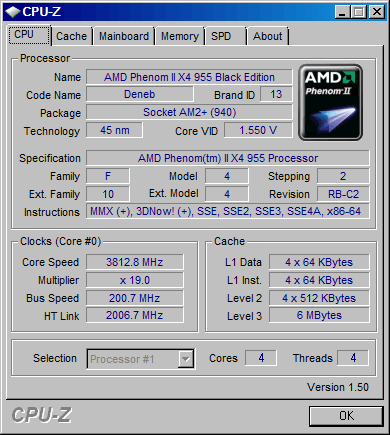Click the processor Name field
The image size is (390, 435).
tap(189, 77)
